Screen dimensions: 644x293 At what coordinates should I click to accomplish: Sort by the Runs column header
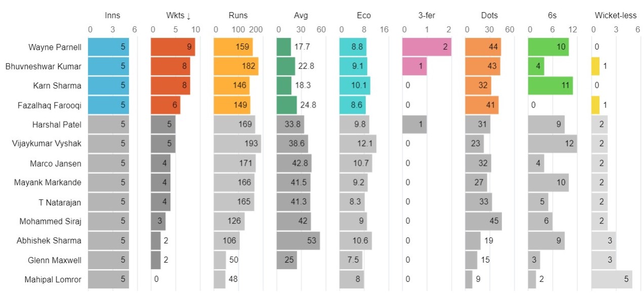pyautogui.click(x=237, y=16)
